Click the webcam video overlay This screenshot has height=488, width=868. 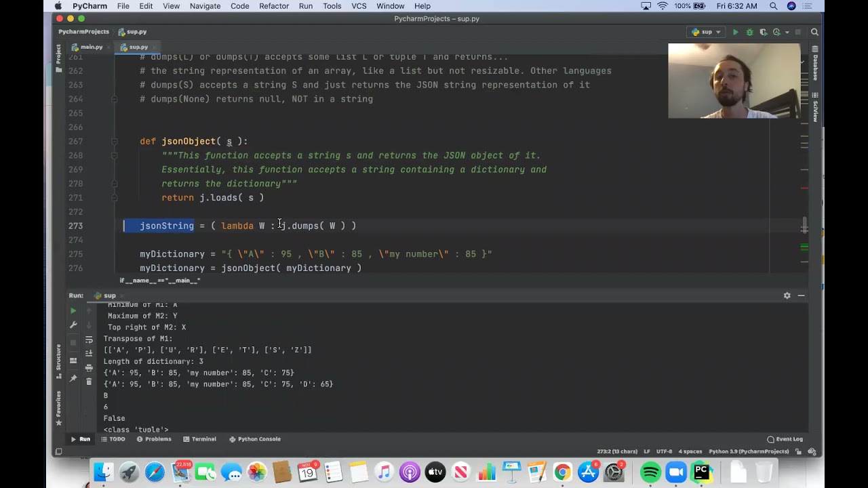(x=734, y=81)
